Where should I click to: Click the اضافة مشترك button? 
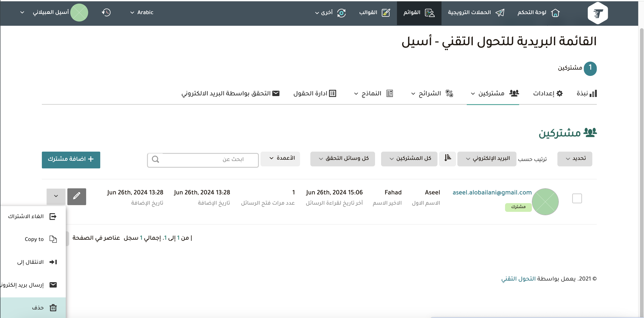coord(71,160)
